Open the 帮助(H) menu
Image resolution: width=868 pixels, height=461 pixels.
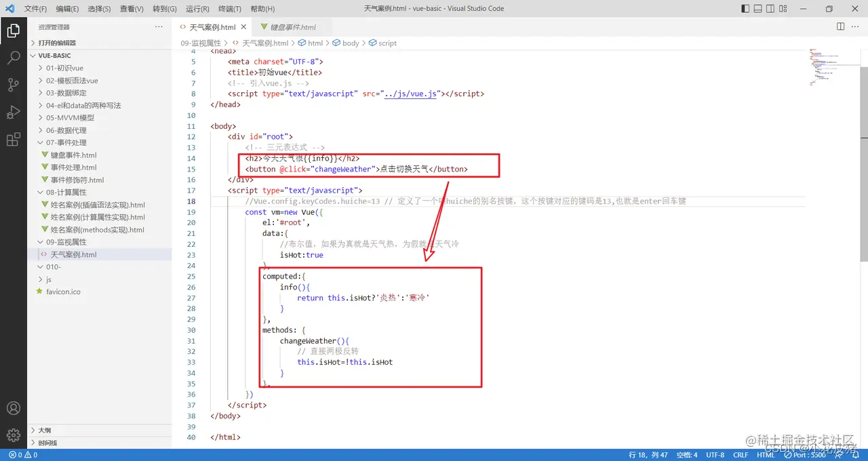coord(262,9)
